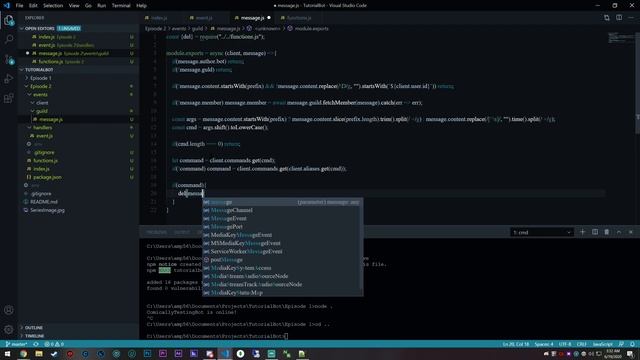Switch to the functions.js editor tab
Viewport: 640px width, 360px height.
click(299, 18)
